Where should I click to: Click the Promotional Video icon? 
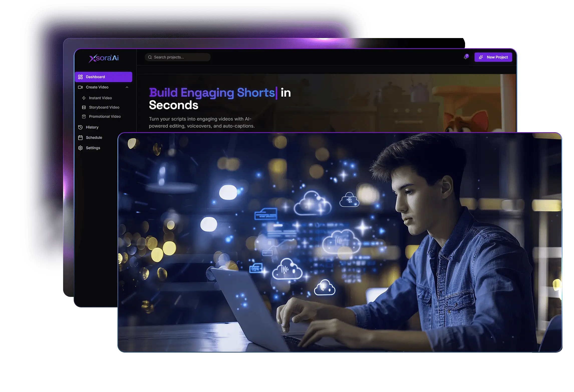point(84,116)
